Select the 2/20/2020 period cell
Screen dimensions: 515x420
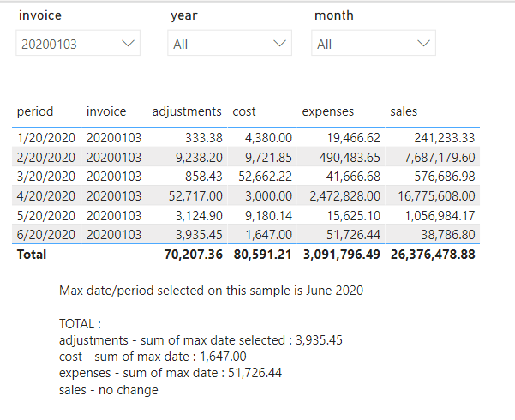pyautogui.click(x=46, y=158)
